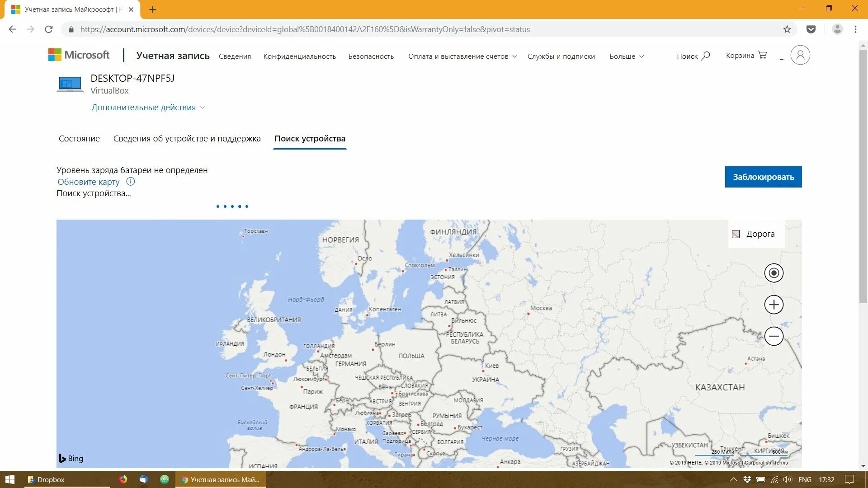Bookmark this page with star icon
This screenshot has width=868, height=488.
[787, 29]
